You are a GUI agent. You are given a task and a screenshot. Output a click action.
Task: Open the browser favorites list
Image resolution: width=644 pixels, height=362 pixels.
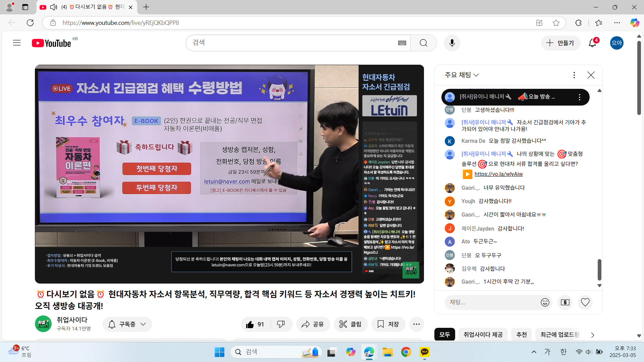coord(599,23)
